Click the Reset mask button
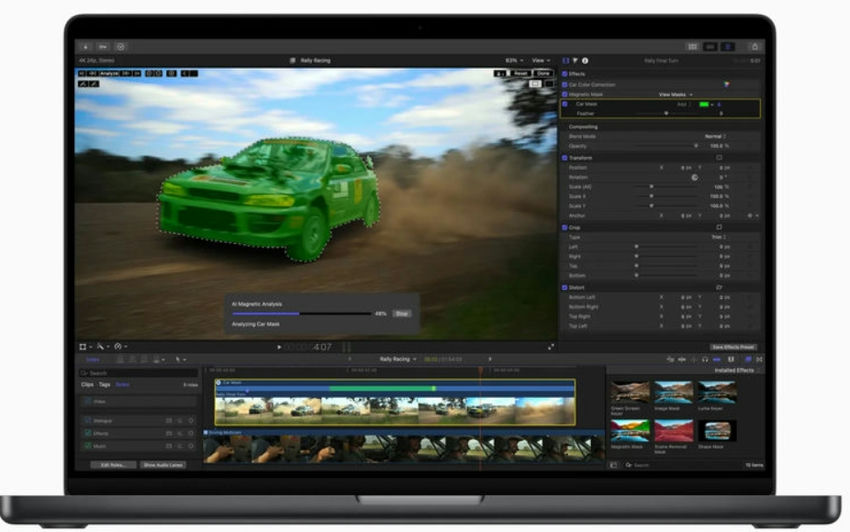 (520, 73)
